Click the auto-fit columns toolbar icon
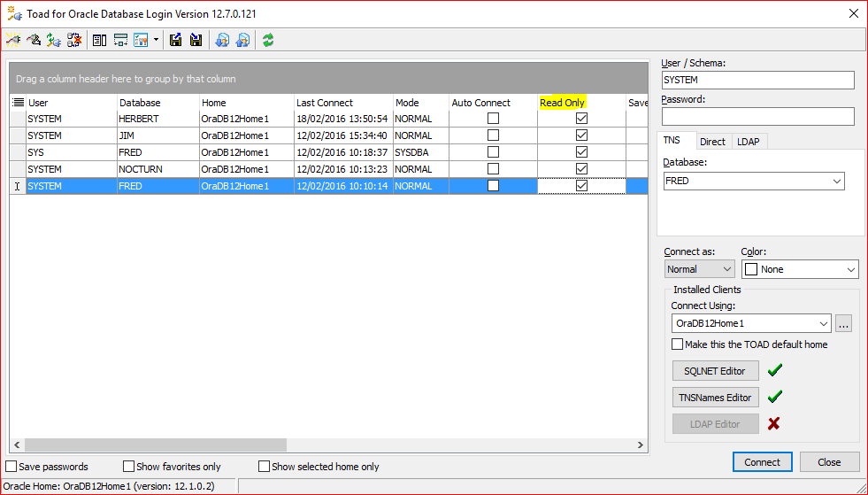The width and height of the screenshot is (868, 495). click(x=120, y=40)
